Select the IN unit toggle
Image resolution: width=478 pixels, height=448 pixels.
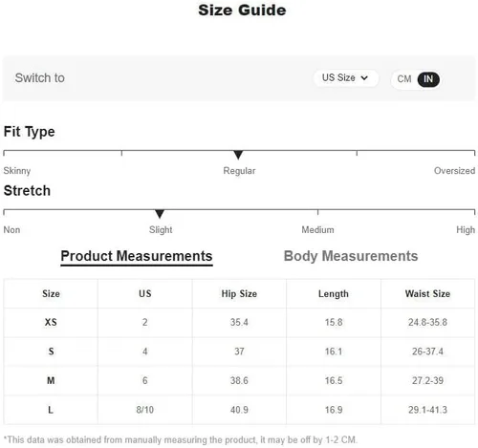pyautogui.click(x=428, y=79)
